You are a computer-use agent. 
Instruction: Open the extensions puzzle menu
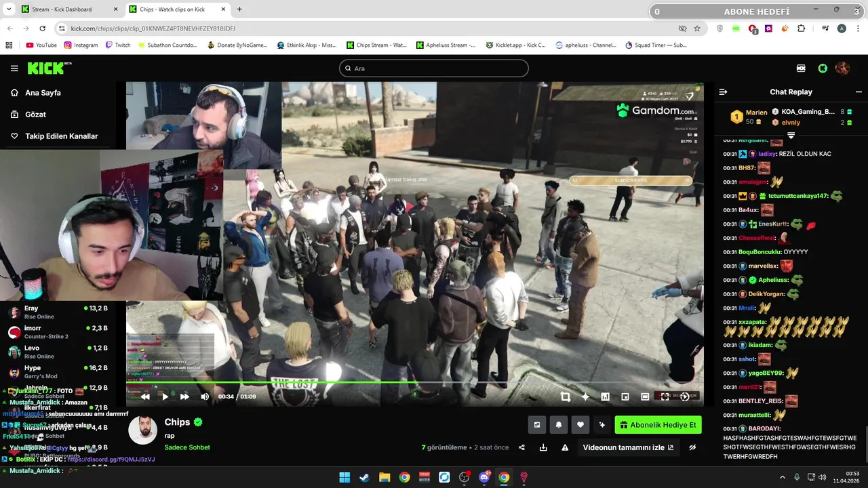click(x=802, y=28)
